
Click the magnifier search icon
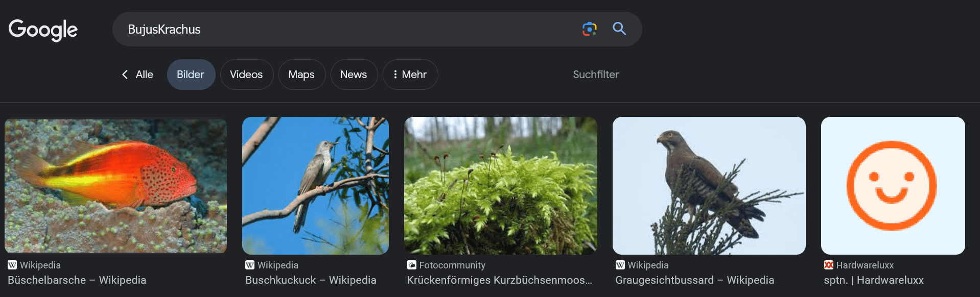619,29
